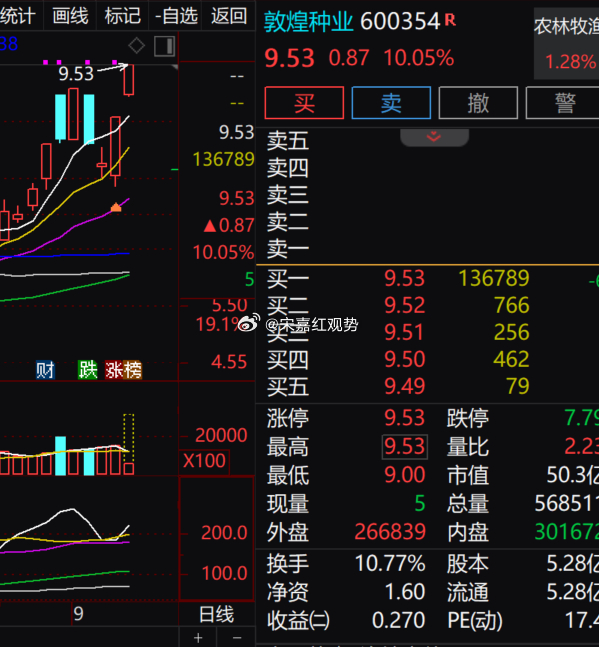This screenshot has width=599, height=647.
Task: Select 买三 price 9.51
Action: [404, 332]
